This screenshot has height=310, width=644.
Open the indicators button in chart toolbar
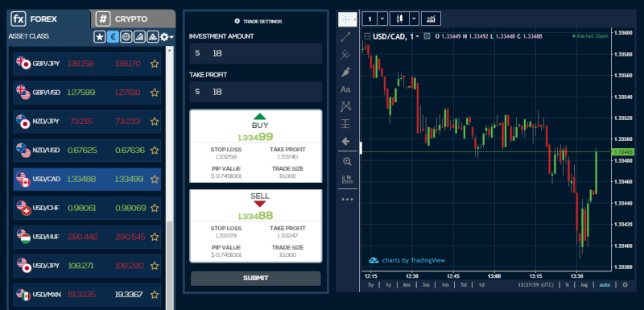[431, 19]
